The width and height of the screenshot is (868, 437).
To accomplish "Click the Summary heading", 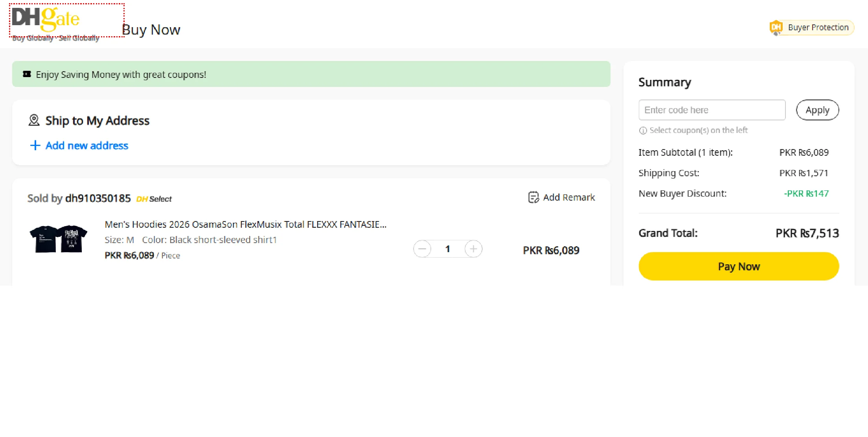I will coord(665,82).
